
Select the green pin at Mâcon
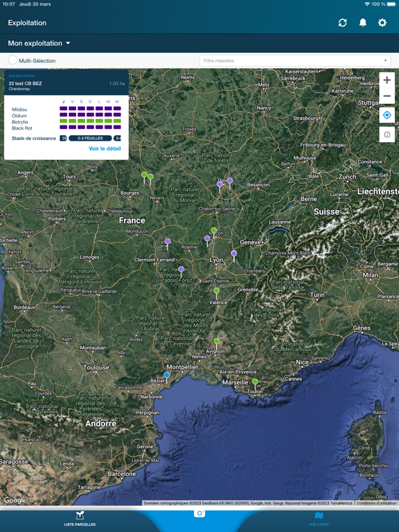(214, 232)
